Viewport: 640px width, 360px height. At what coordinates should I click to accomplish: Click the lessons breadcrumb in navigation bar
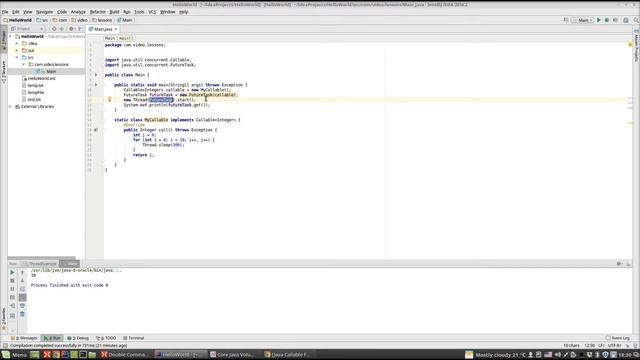tap(102, 20)
